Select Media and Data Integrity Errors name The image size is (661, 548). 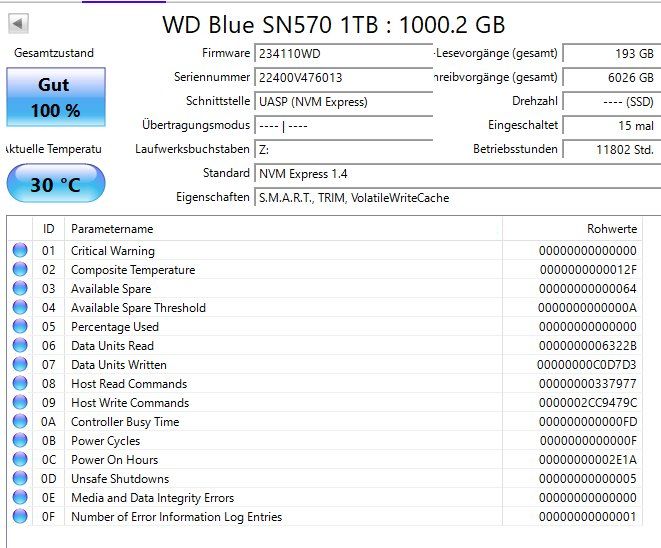152,498
